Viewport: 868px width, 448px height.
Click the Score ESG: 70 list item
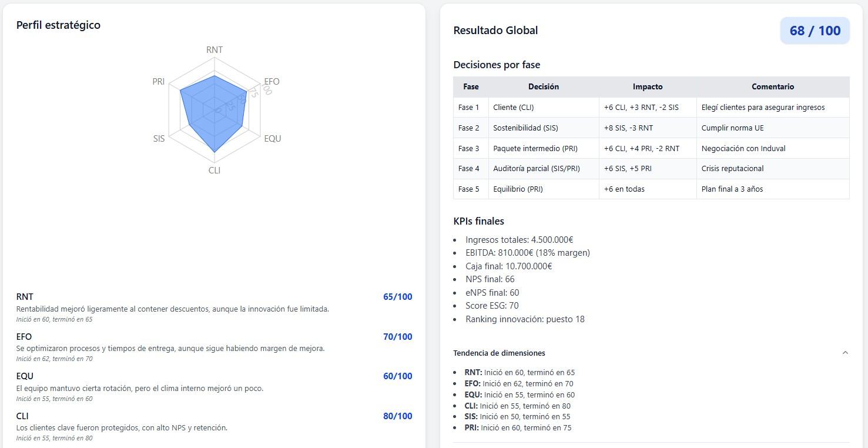pos(492,306)
